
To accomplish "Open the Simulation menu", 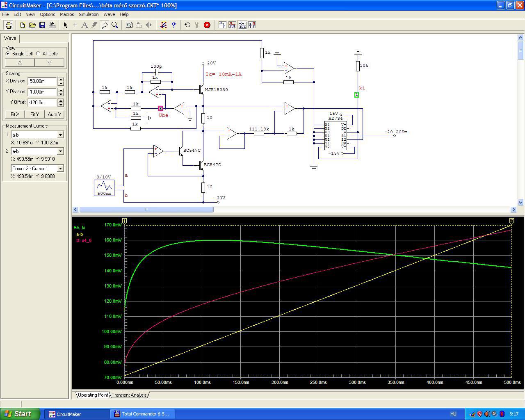I will click(89, 14).
